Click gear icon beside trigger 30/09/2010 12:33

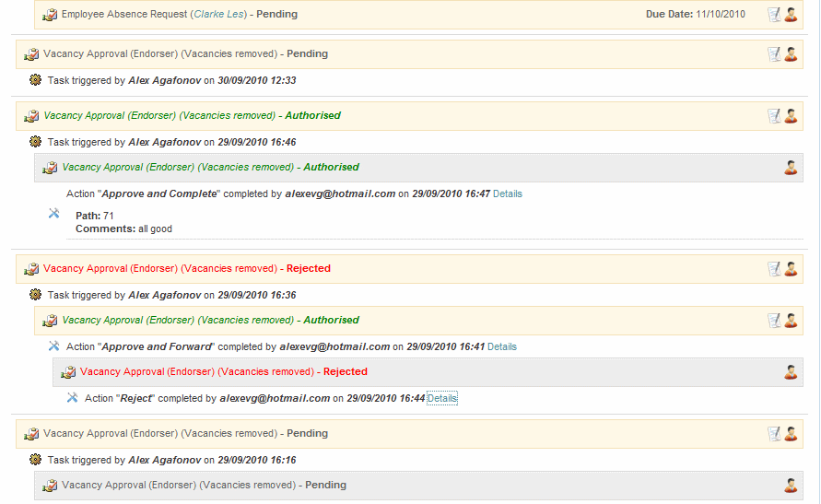point(35,80)
